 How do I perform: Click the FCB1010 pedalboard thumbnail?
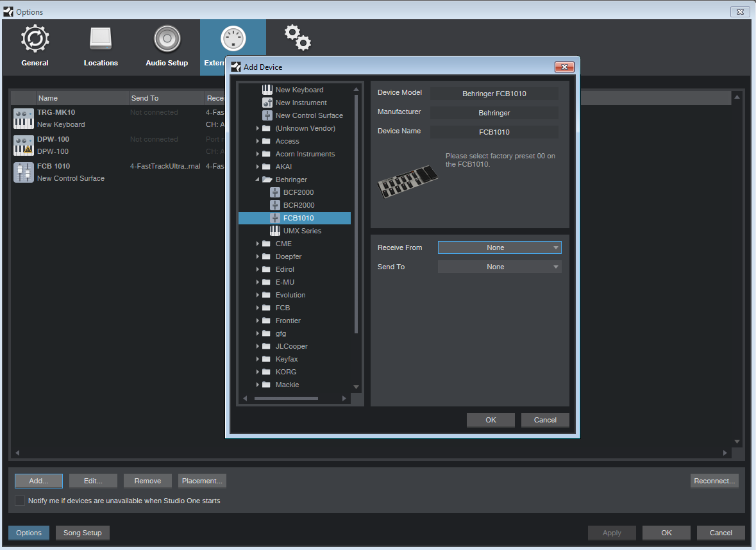[x=408, y=181]
